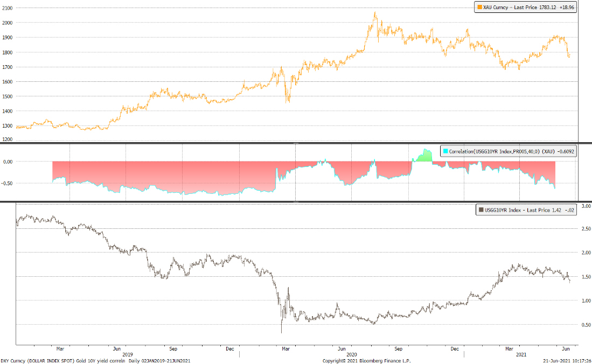
Task: Select the USGG10YR Index Last Price legend
Action: coord(528,211)
